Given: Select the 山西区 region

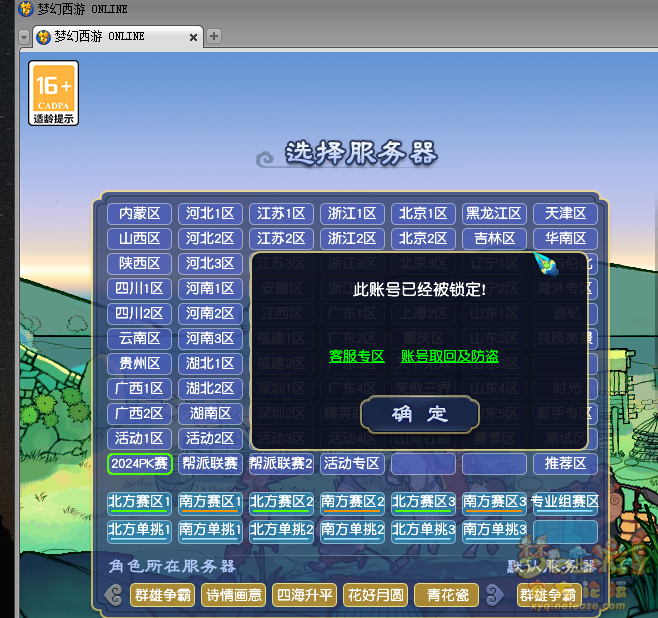Looking at the screenshot, I should pos(139,239).
